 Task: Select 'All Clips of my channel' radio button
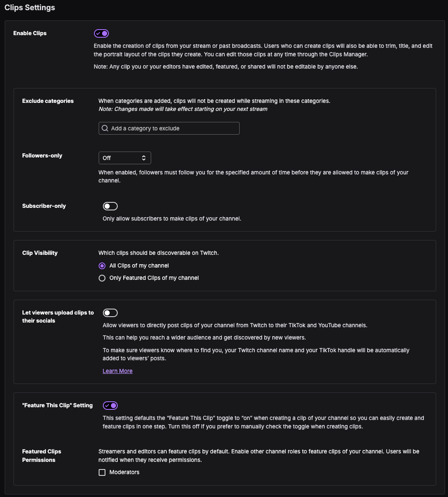pos(102,266)
